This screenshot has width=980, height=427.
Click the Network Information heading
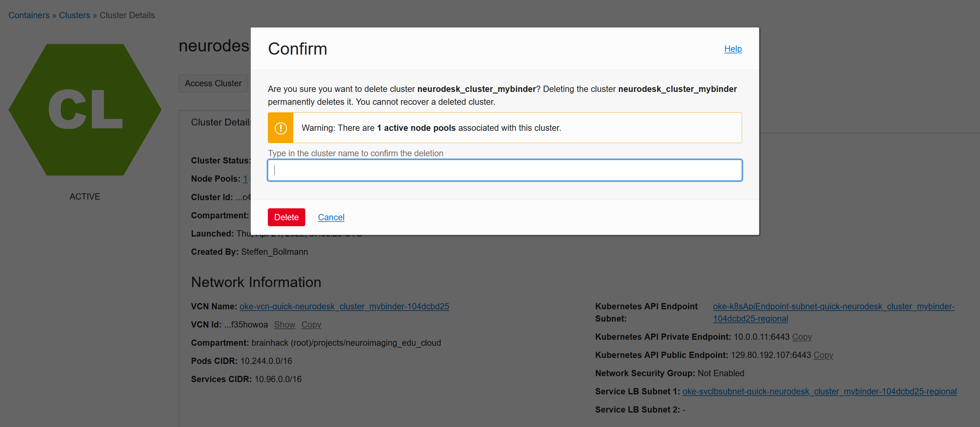click(256, 282)
